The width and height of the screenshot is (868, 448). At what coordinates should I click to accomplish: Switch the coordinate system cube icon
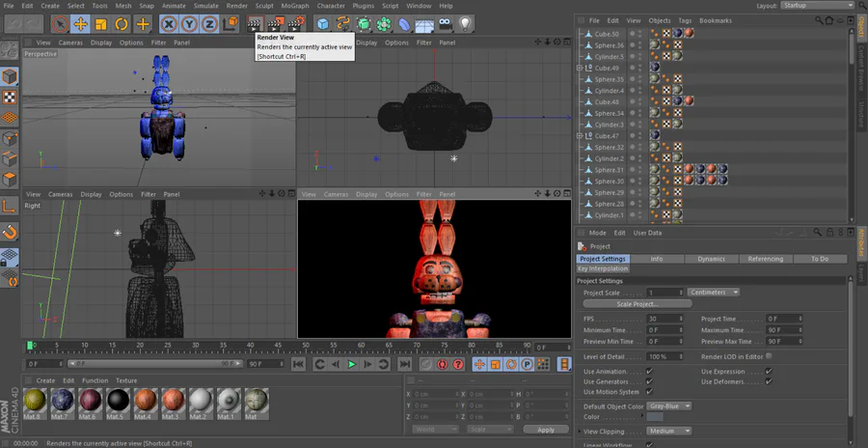point(231,24)
